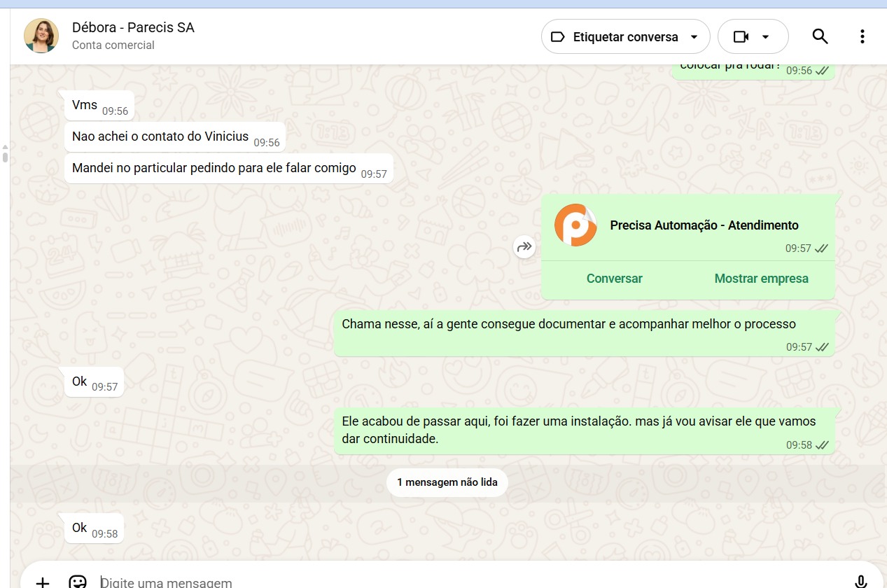Record a voice message with microphone
Screen dimensions: 887x588
[x=861, y=582]
